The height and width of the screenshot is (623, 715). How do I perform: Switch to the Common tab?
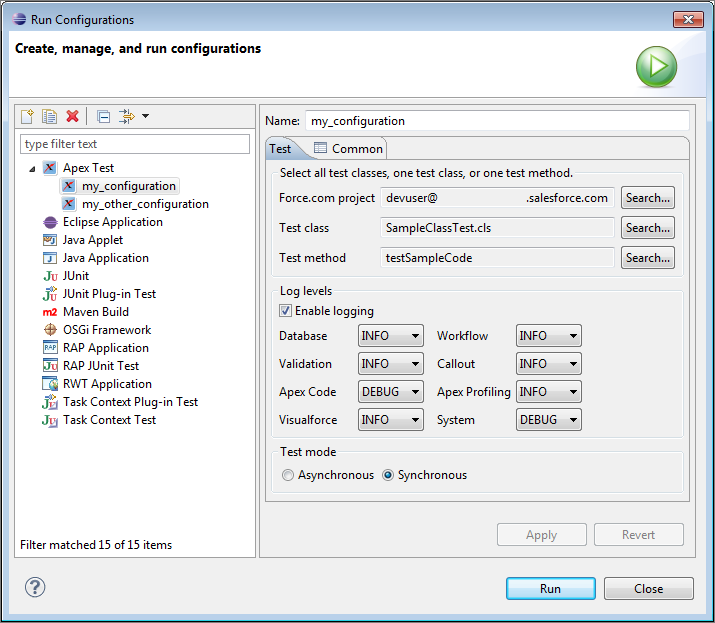coord(348,149)
